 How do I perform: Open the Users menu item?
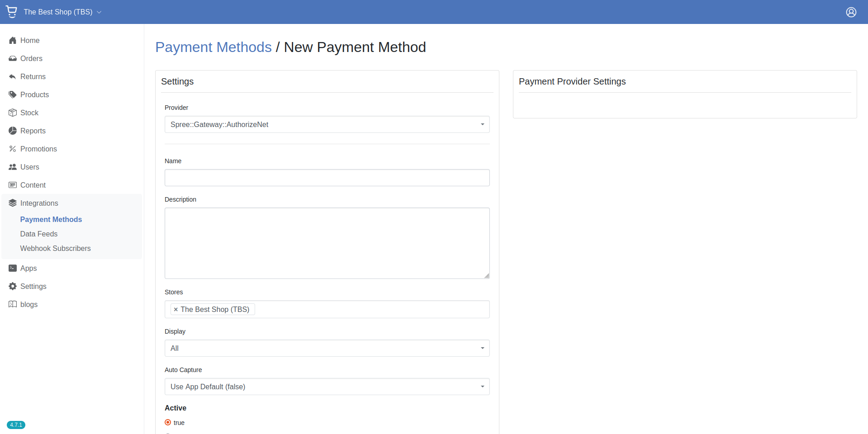click(x=30, y=167)
